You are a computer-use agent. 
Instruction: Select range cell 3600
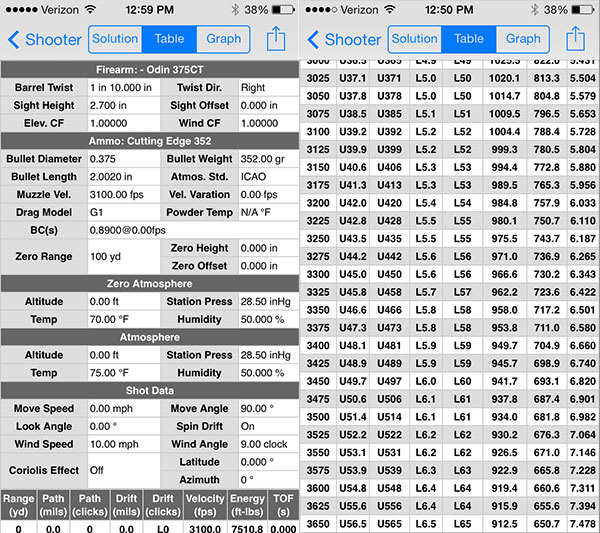click(x=318, y=488)
